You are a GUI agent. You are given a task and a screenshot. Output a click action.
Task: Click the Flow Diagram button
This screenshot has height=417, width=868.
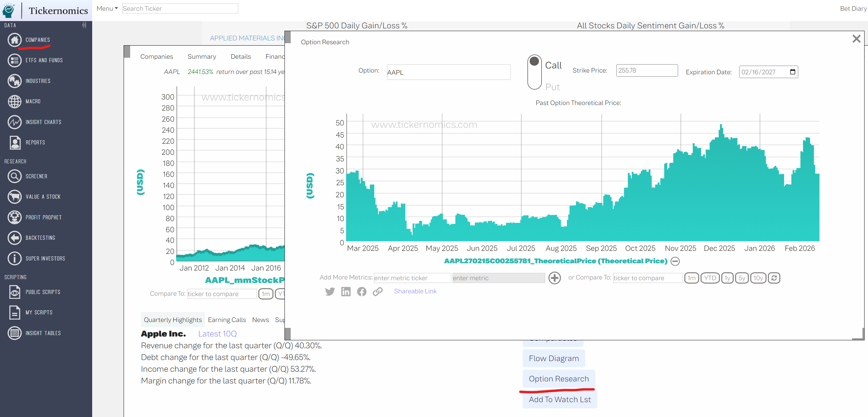pos(553,358)
